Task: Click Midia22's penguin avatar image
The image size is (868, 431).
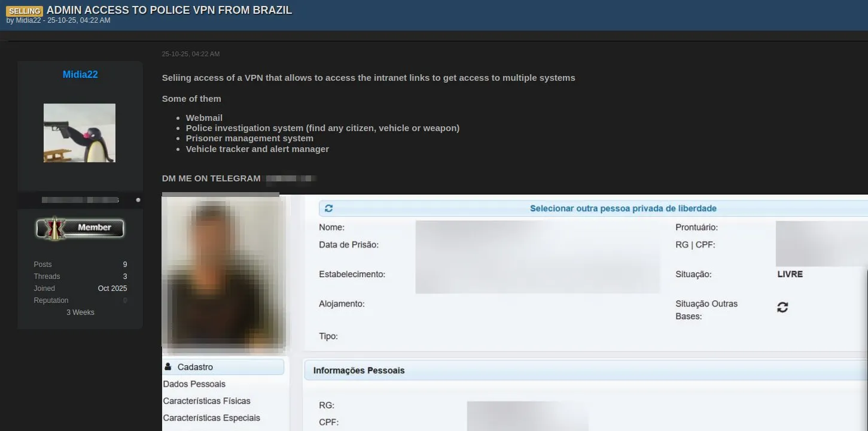Action: point(80,132)
